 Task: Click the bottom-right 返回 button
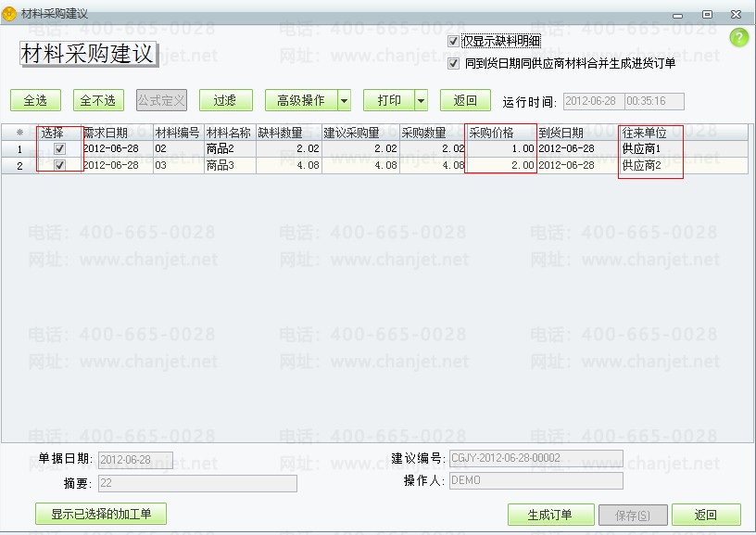pyautogui.click(x=706, y=515)
